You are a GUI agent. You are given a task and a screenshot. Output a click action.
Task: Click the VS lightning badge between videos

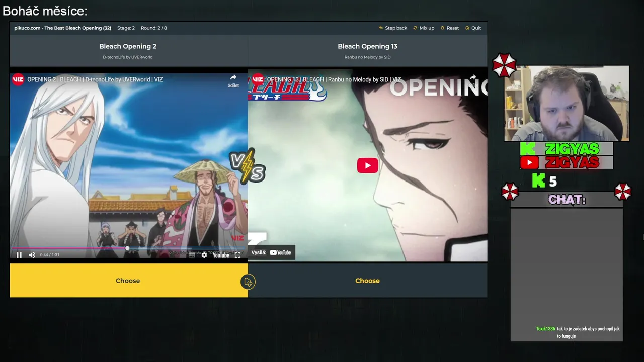point(247,166)
